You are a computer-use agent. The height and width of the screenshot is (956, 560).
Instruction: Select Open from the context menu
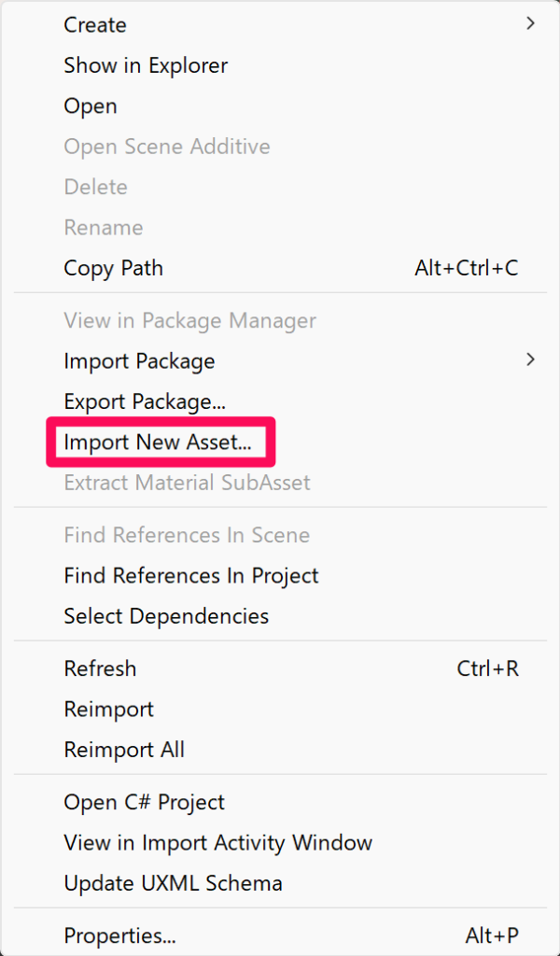tap(91, 106)
